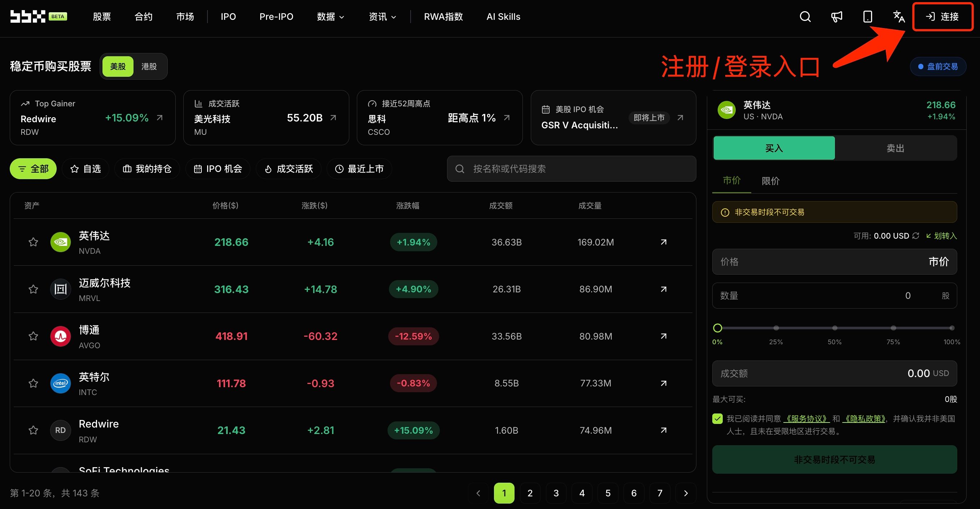Open the language translation icon
The image size is (980, 509).
pos(898,16)
